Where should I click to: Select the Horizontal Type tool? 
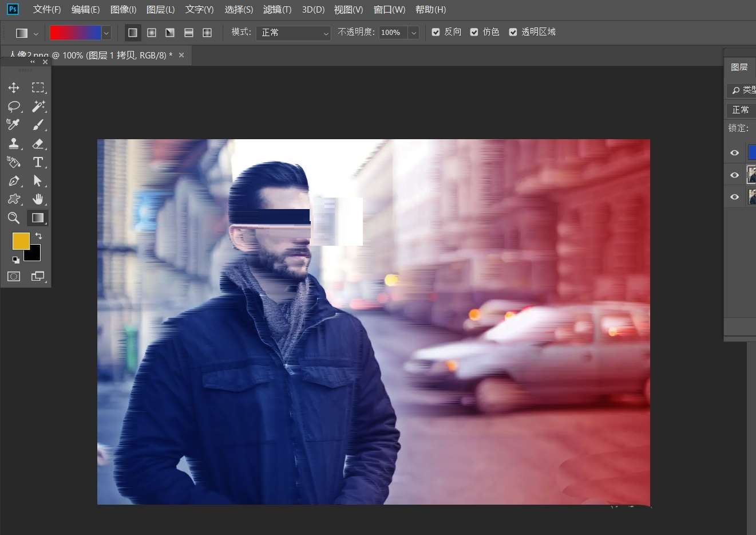[x=38, y=162]
